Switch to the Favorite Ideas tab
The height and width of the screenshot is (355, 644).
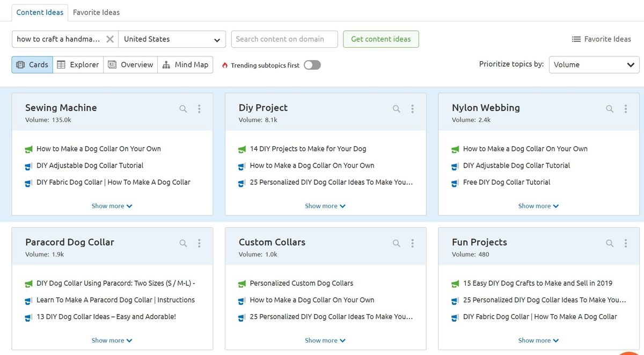click(x=96, y=12)
